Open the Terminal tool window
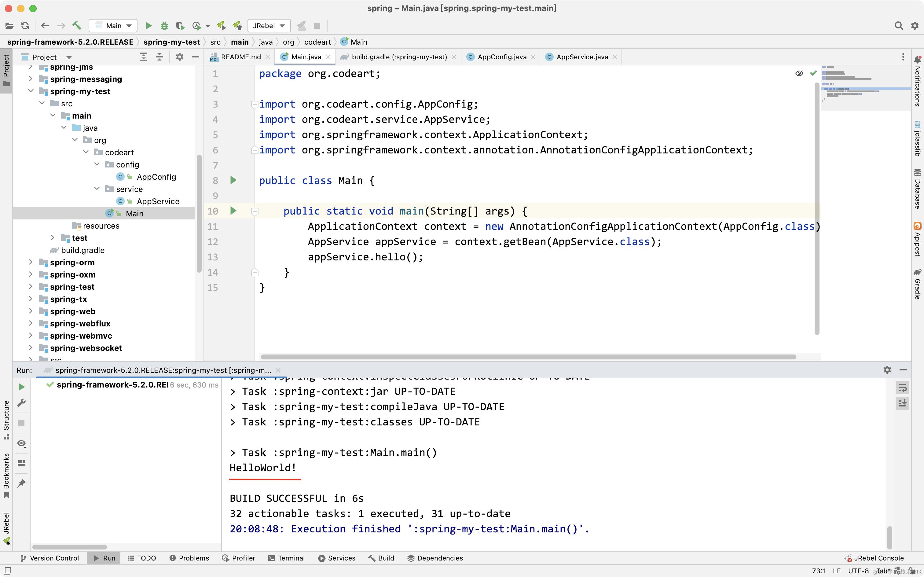924x577 pixels. (x=287, y=558)
